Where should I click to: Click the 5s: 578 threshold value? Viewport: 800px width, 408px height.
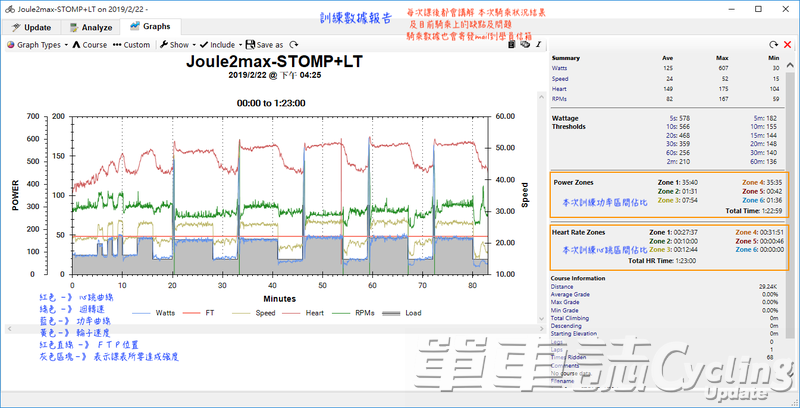[680, 118]
